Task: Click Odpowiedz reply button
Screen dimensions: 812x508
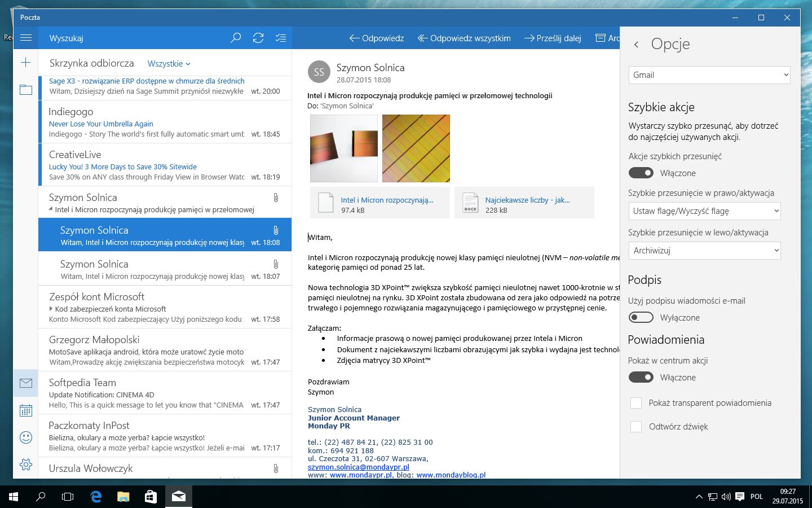Action: coord(377,38)
